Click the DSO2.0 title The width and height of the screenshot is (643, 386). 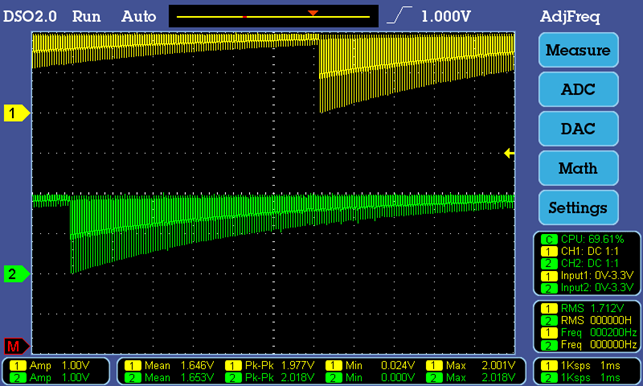30,16
